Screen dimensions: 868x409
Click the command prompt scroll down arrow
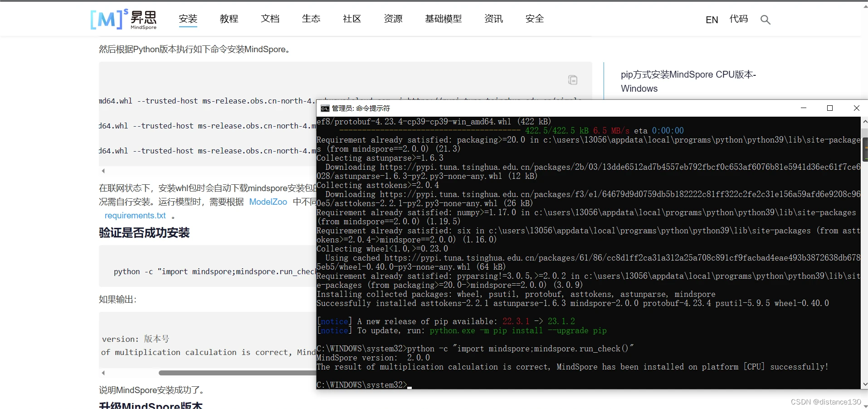pos(864,384)
